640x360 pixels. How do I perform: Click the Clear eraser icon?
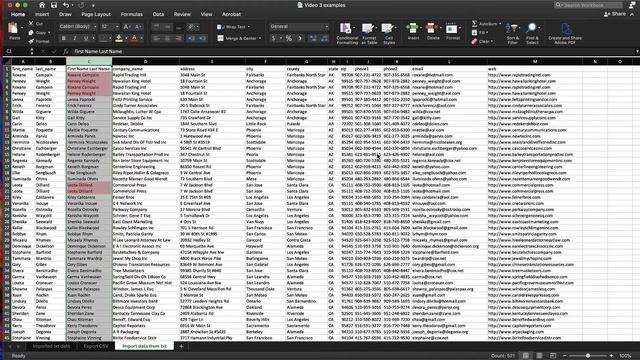[x=474, y=41]
